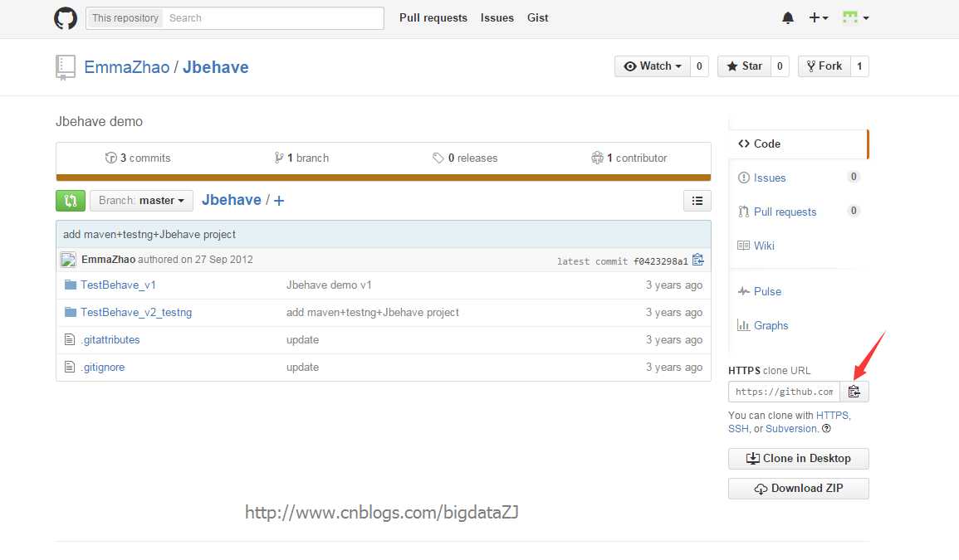Select the sidebar Pull requests tab

[798, 212]
